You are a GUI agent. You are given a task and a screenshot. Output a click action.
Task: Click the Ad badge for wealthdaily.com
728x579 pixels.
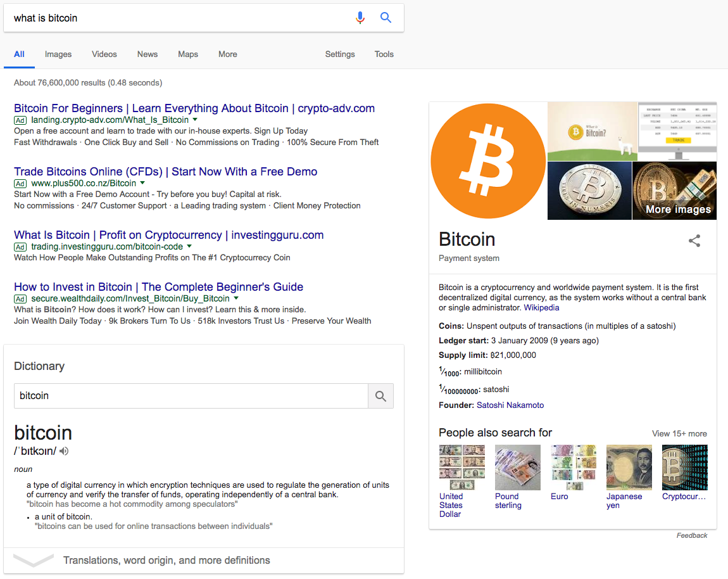[20, 299]
